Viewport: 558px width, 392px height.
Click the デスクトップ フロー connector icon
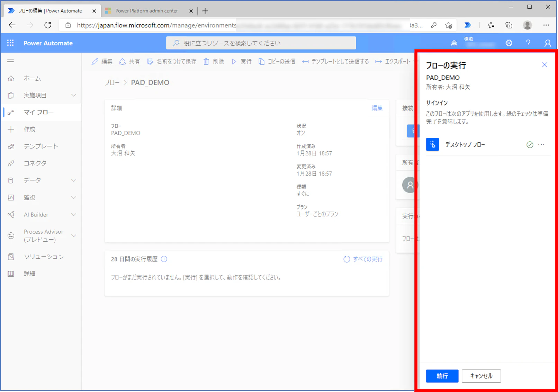(432, 144)
